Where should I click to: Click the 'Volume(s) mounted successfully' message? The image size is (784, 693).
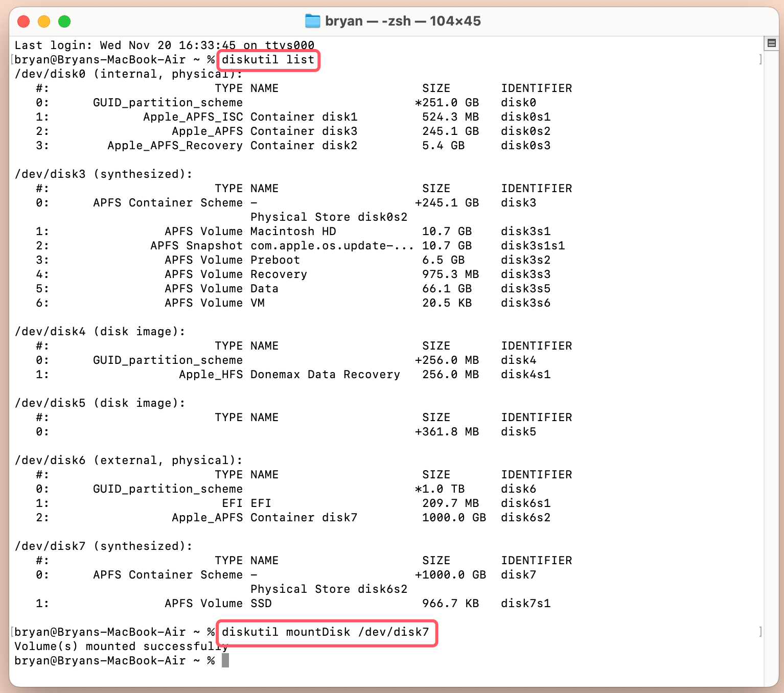coord(121,646)
